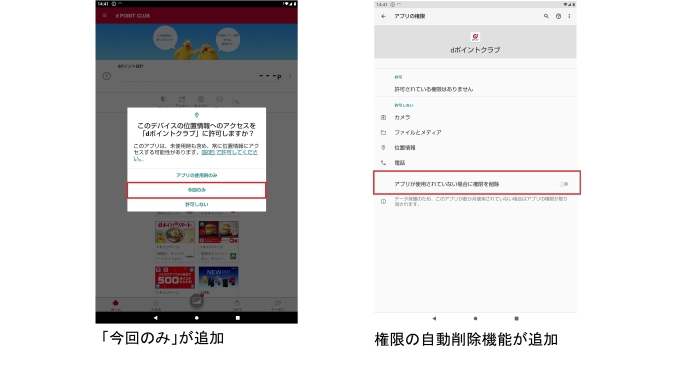Tap the location pin icon atop dialog
The width and height of the screenshot is (700, 389).
coord(196,115)
